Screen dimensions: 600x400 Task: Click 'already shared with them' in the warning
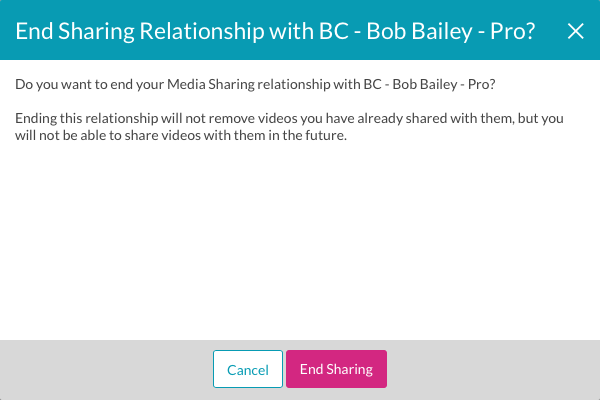435,119
